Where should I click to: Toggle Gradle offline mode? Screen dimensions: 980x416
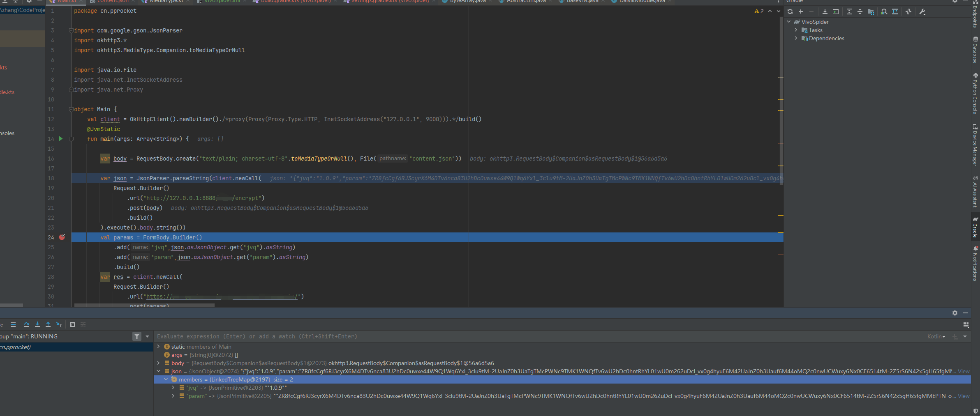908,11
